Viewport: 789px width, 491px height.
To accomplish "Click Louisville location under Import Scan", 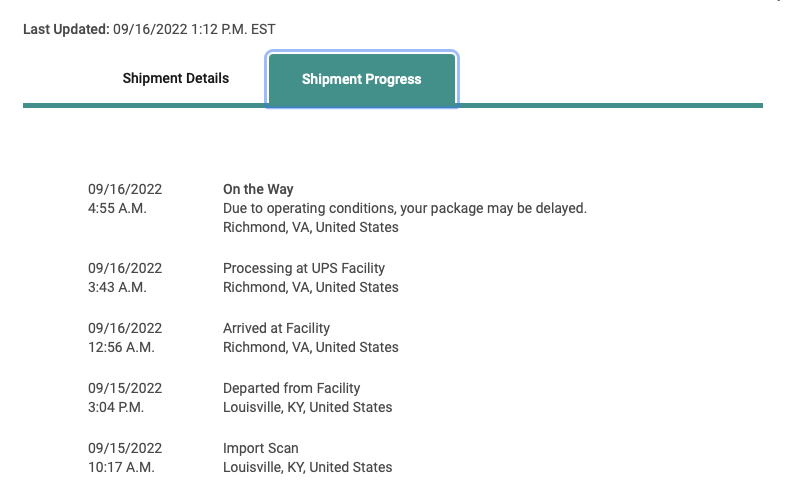I will [307, 467].
